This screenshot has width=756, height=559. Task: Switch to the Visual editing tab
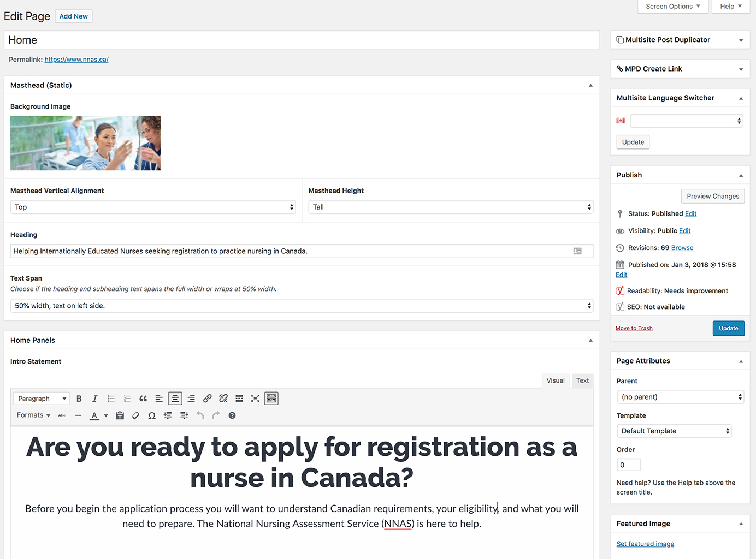coord(555,380)
